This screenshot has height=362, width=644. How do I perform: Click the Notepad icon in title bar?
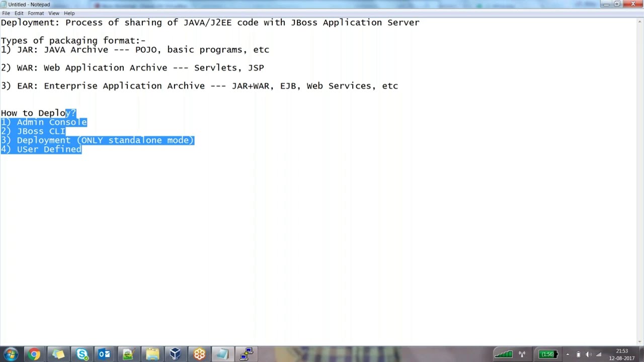tap(4, 5)
